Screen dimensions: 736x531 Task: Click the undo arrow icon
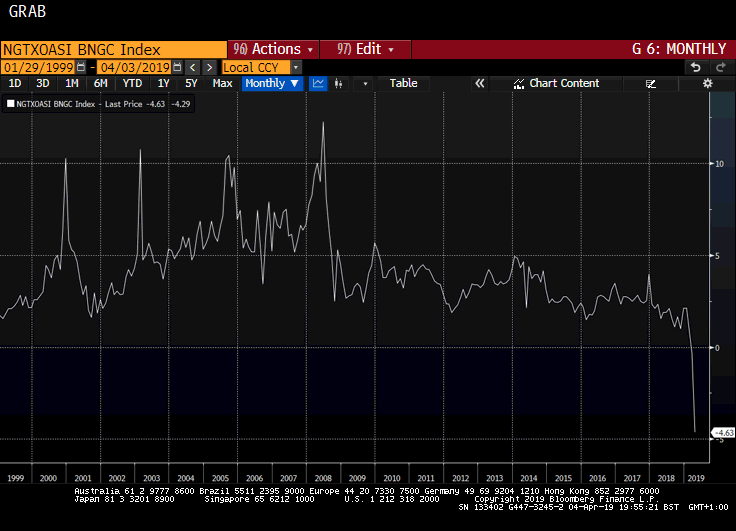696,67
